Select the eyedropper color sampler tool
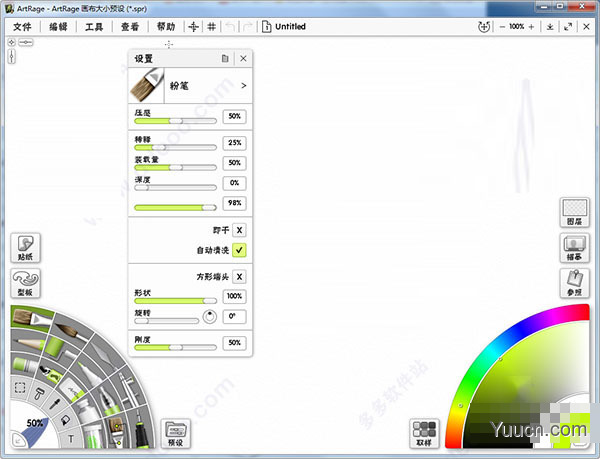The width and height of the screenshot is (600, 459). tap(56, 404)
